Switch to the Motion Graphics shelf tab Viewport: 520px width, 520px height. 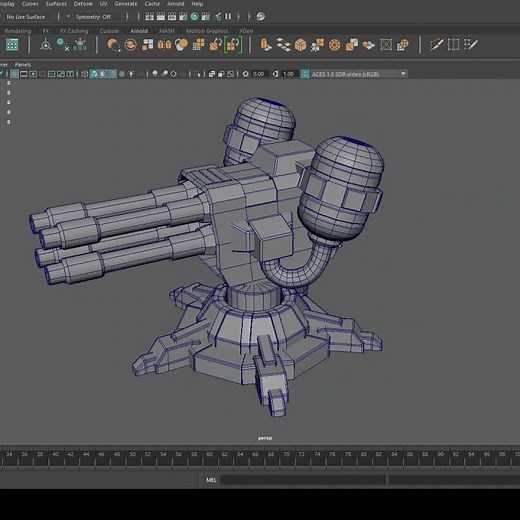207,31
